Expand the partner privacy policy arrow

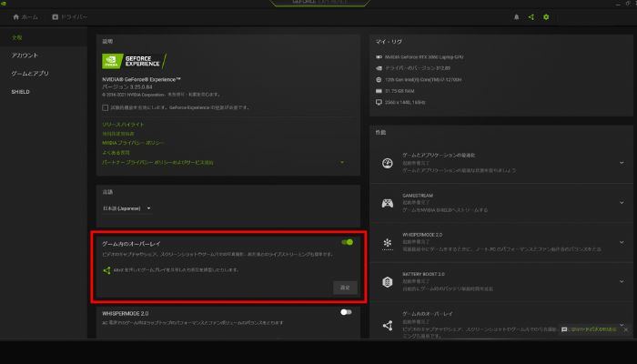tap(342, 163)
